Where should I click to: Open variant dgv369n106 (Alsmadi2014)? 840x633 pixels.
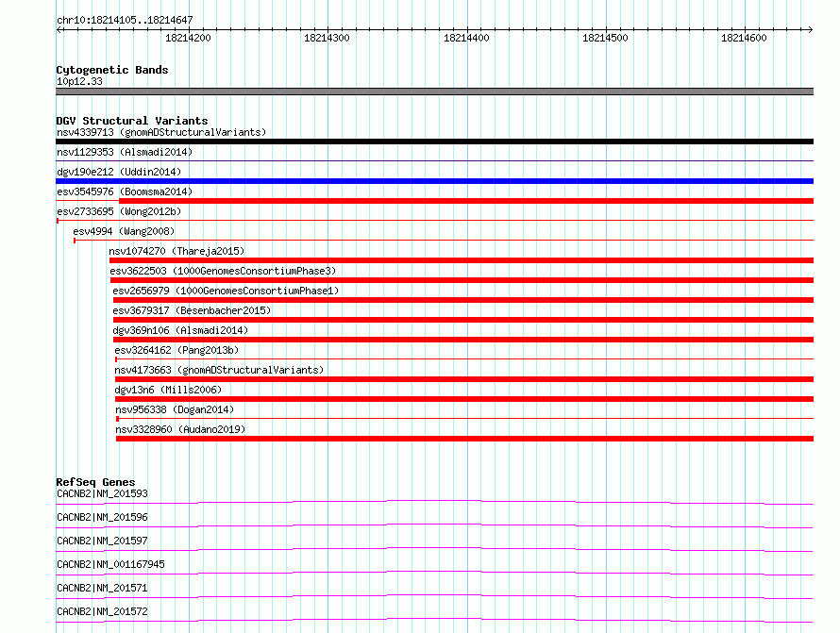(180, 330)
